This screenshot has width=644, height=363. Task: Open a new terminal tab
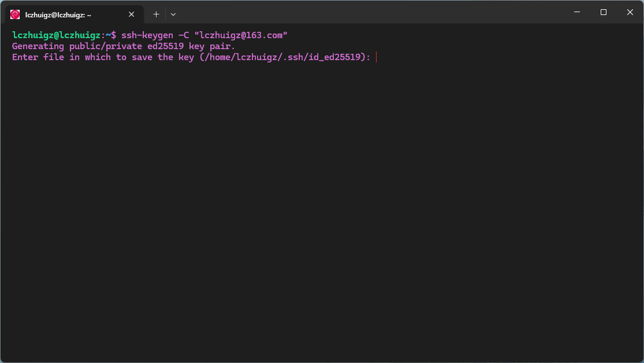click(x=156, y=14)
